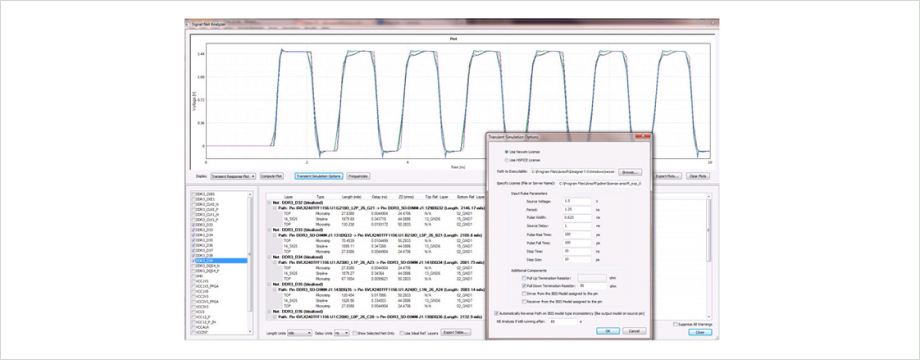The height and width of the screenshot is (360, 920).
Task: Enable Driver from the IBIS Model checkbox
Action: [x=523, y=293]
